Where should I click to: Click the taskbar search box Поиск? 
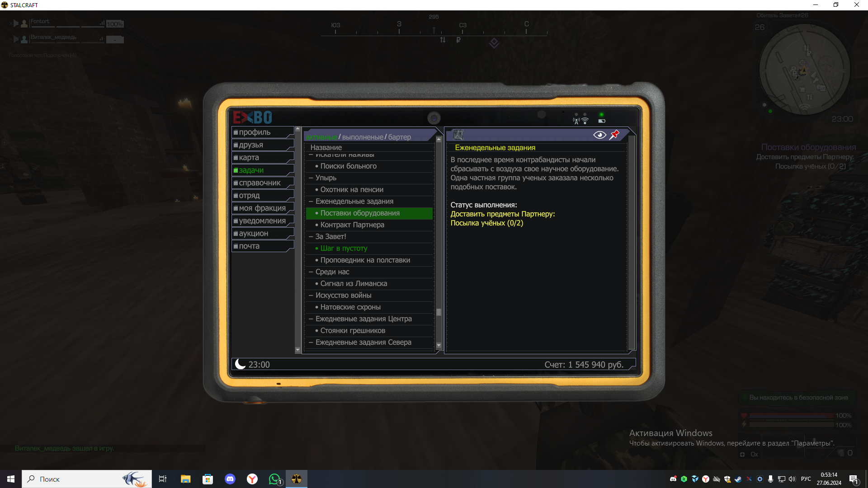(87, 479)
